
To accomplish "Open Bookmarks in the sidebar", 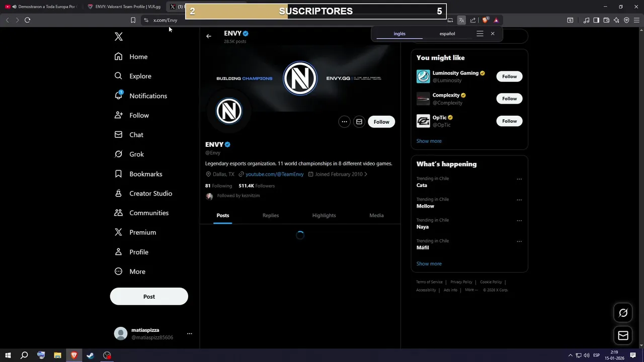I will pos(138,174).
